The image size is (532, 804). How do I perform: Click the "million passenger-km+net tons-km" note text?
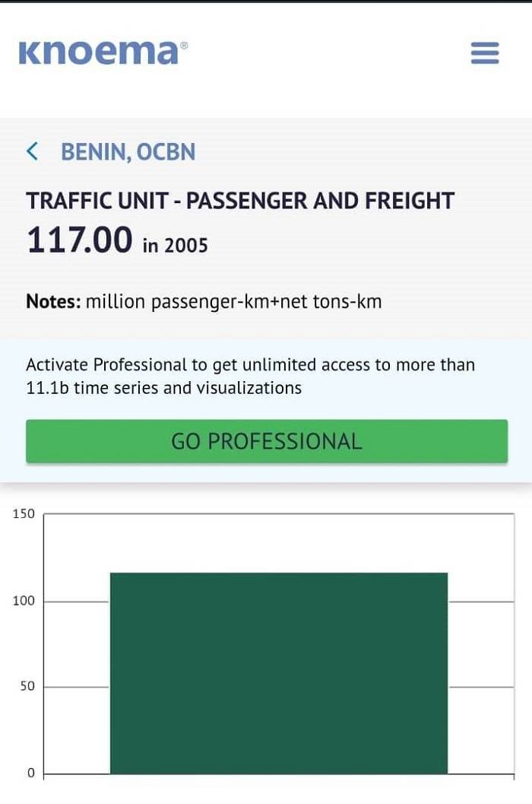(x=234, y=302)
